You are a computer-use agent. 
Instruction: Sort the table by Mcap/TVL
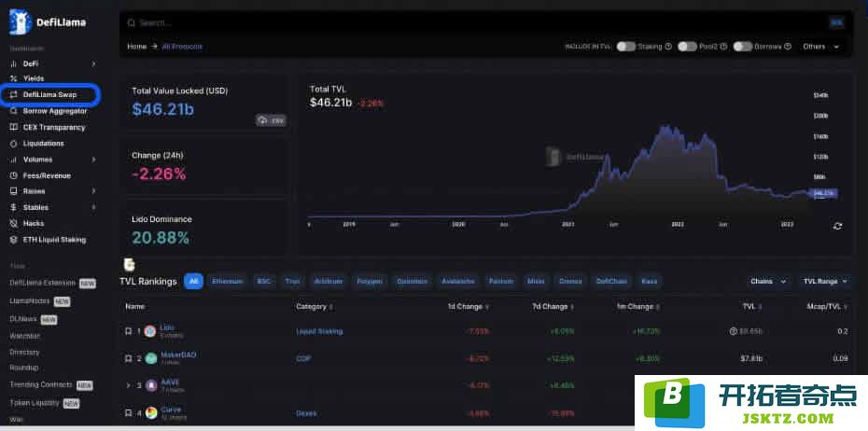pos(828,307)
